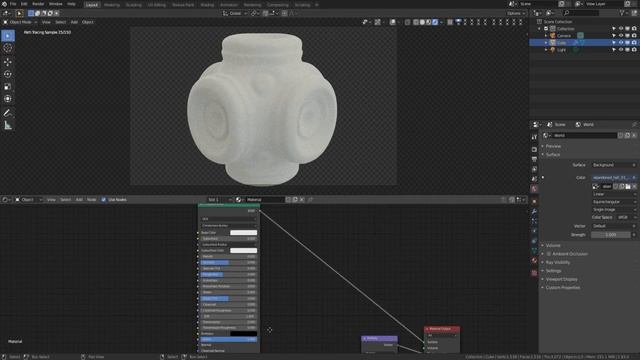
Task: Open the Scene properties tab
Action: click(534, 179)
